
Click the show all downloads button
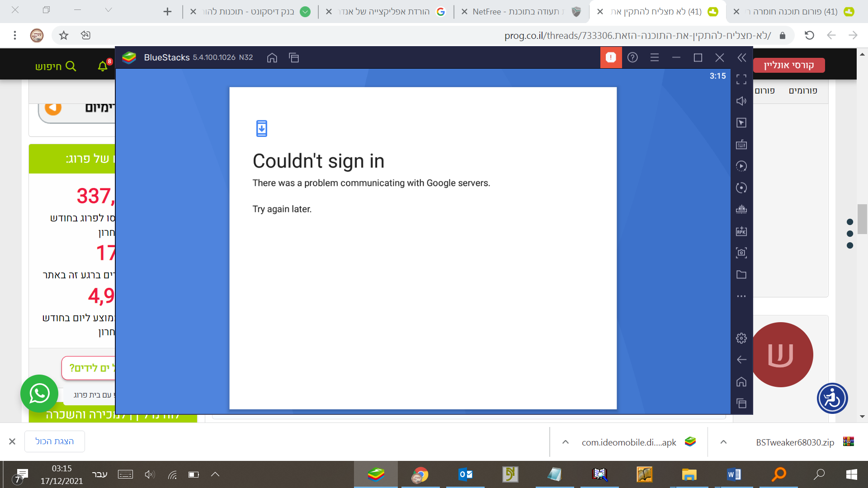[x=54, y=441]
